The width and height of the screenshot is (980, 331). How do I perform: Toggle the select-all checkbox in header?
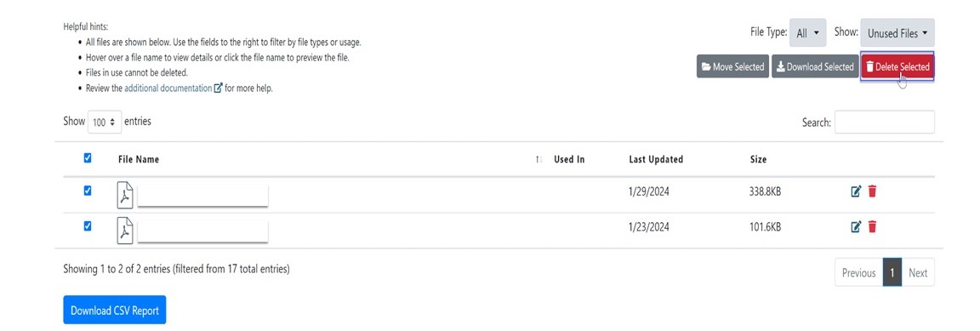click(x=88, y=158)
